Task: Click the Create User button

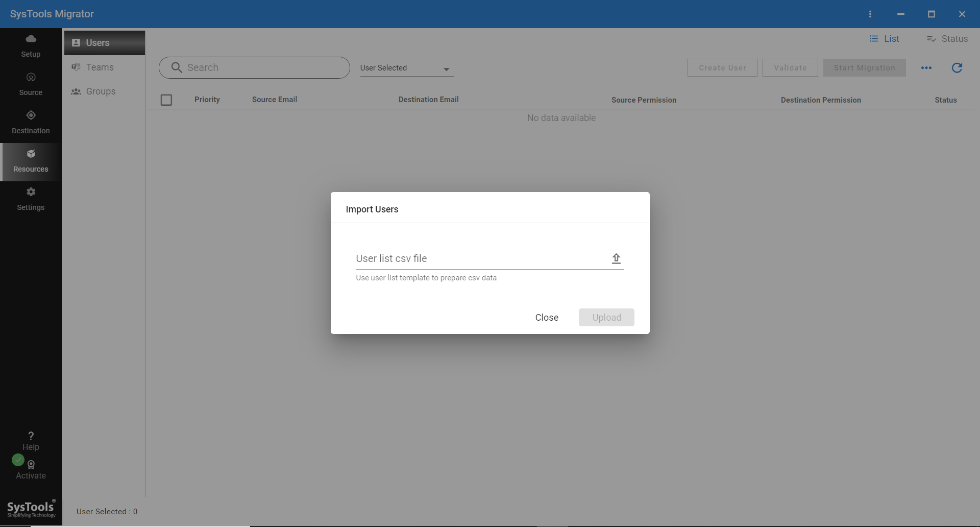Action: click(722, 68)
